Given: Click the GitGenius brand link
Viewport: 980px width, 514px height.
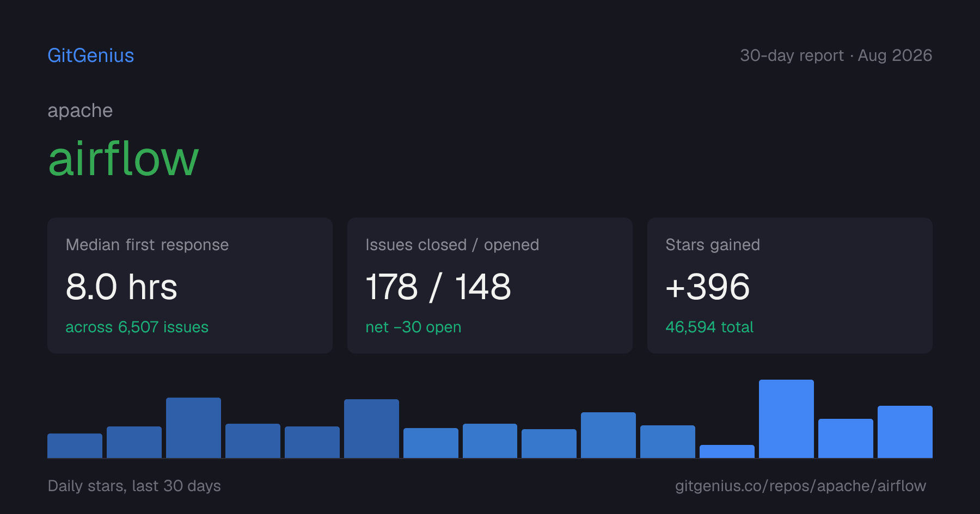Looking at the screenshot, I should [91, 55].
